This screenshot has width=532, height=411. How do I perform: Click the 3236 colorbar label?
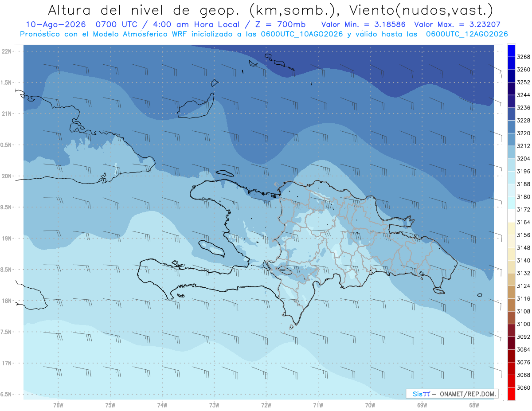pos(524,108)
